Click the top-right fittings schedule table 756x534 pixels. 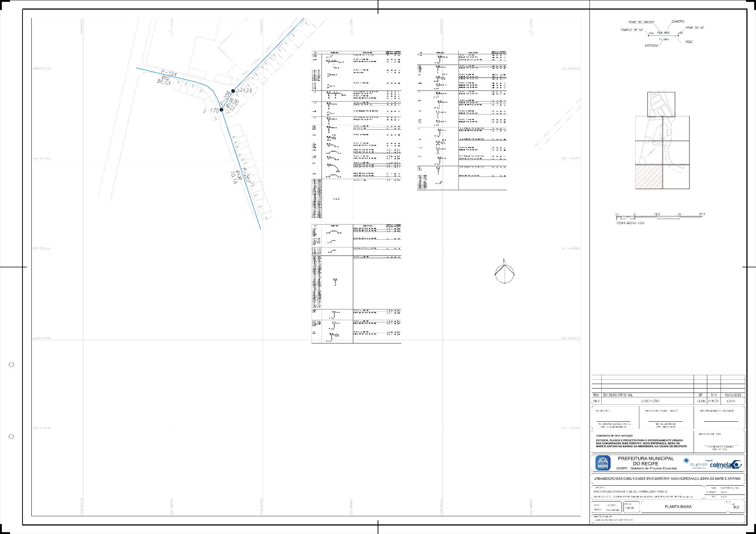click(462, 120)
